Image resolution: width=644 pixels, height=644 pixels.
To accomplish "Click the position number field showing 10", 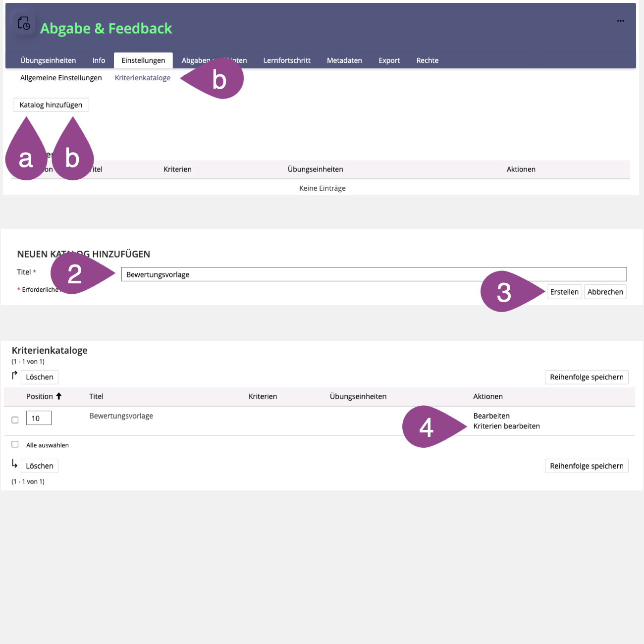I will 39,418.
